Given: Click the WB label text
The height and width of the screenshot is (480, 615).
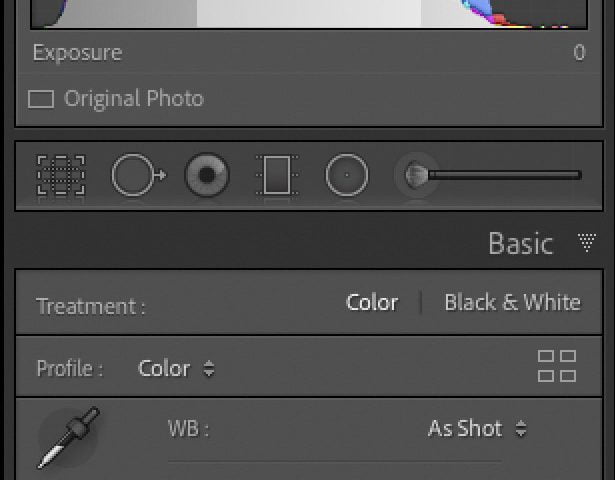Looking at the screenshot, I should 188,430.
